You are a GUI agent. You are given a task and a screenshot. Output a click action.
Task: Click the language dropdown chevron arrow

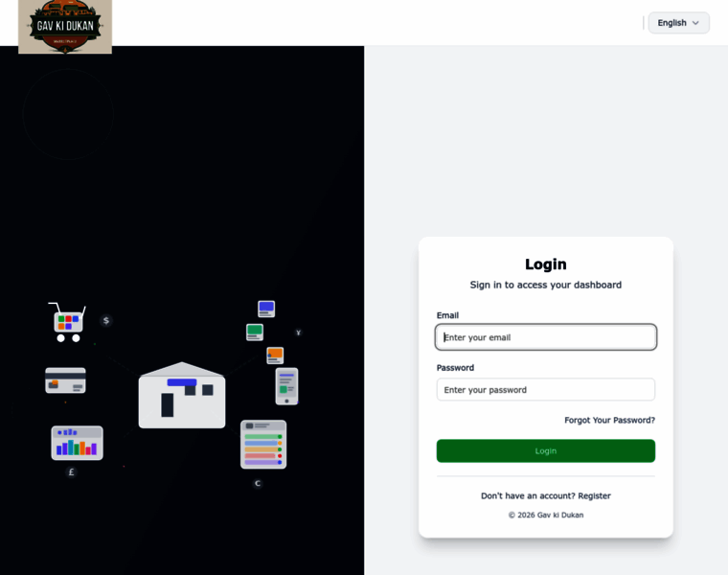click(695, 23)
